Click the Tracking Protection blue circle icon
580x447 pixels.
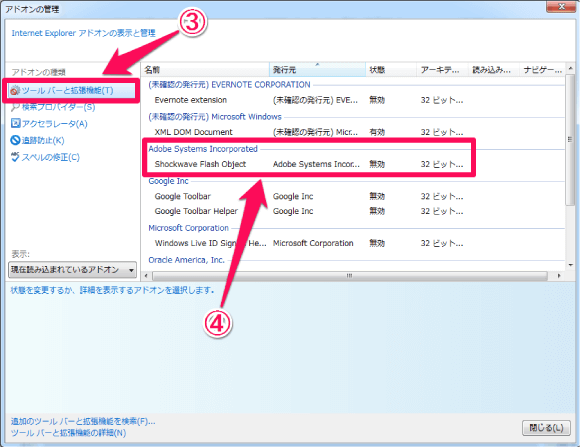point(15,140)
